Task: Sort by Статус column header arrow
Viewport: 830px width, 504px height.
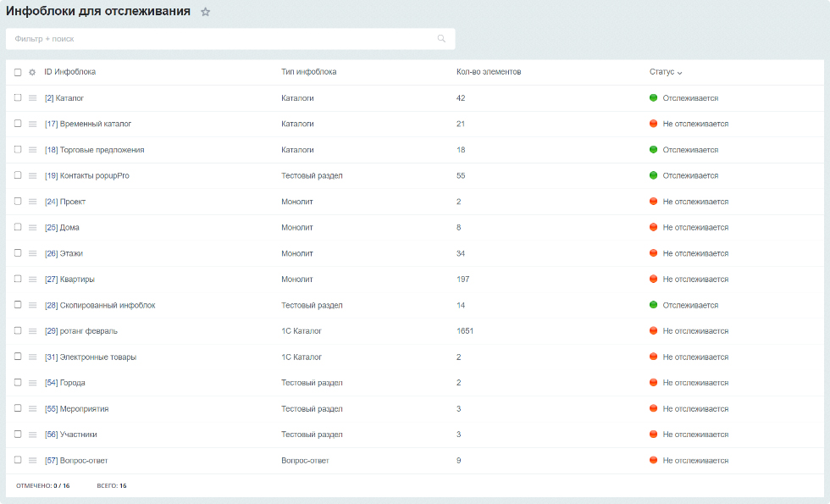Action: [679, 73]
